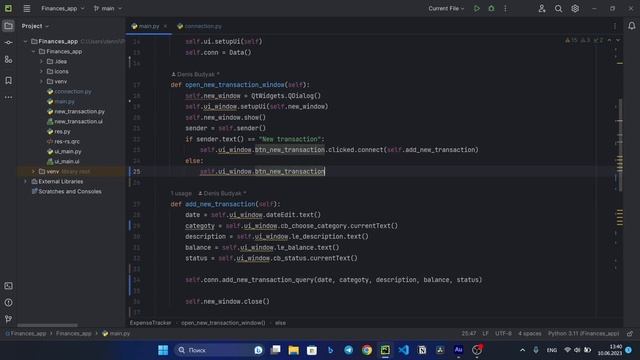Open editor tabs options menu

pyautogui.click(x=615, y=26)
